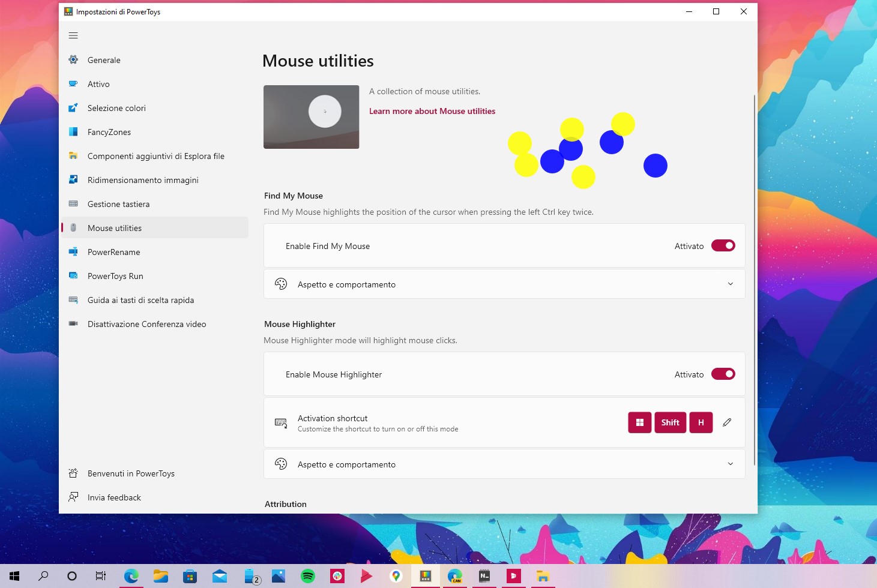Click Disattivazione Conferenza video camera icon
This screenshot has height=588, width=877.
point(73,324)
